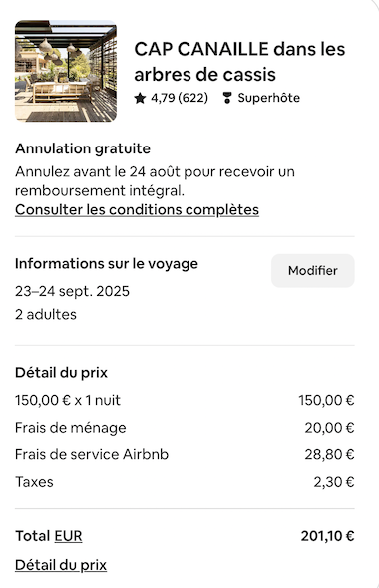Open the listing photo thumbnail
379x588 pixels.
pyautogui.click(x=66, y=71)
